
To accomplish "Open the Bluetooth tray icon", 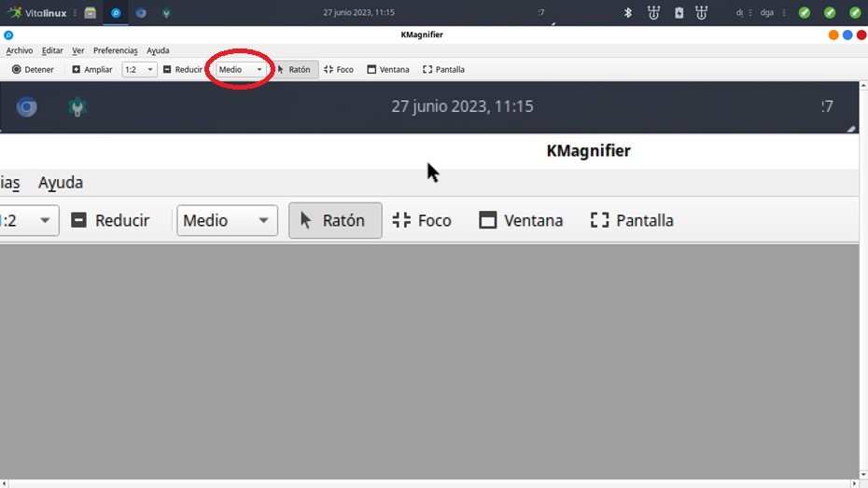I will (x=628, y=12).
